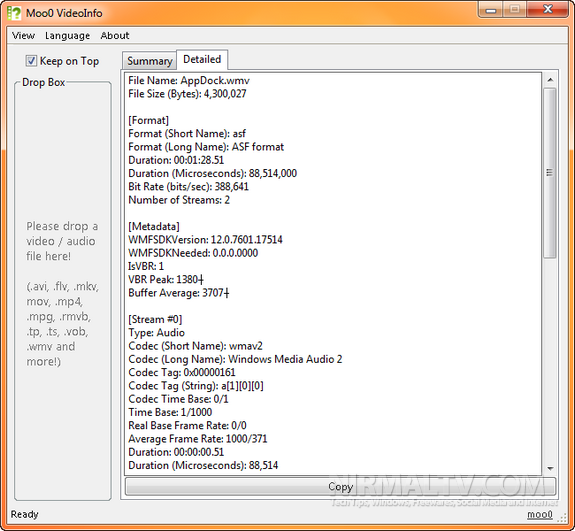This screenshot has width=575, height=531.
Task: Click 'Real Base Frame Rate: 0/0' line
Action: [x=187, y=425]
